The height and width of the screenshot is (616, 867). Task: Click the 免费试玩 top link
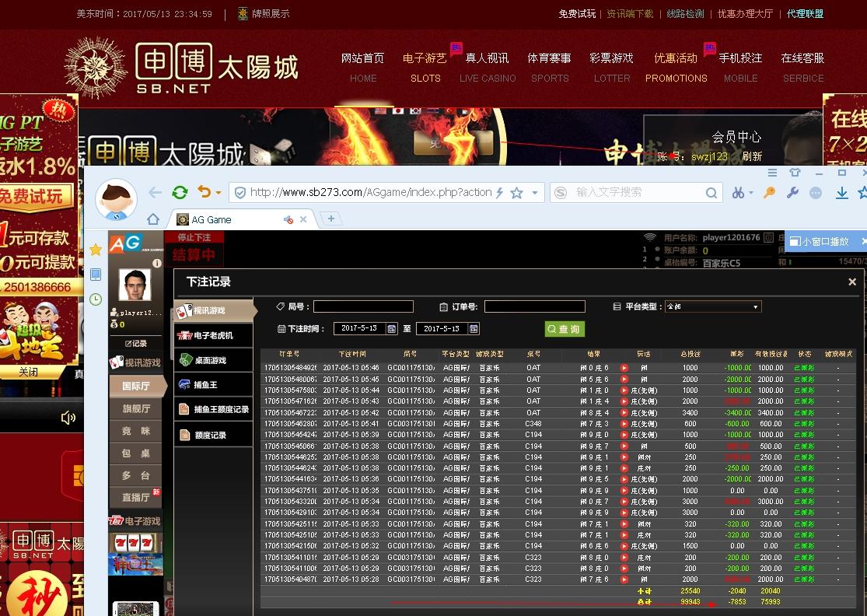click(x=577, y=14)
